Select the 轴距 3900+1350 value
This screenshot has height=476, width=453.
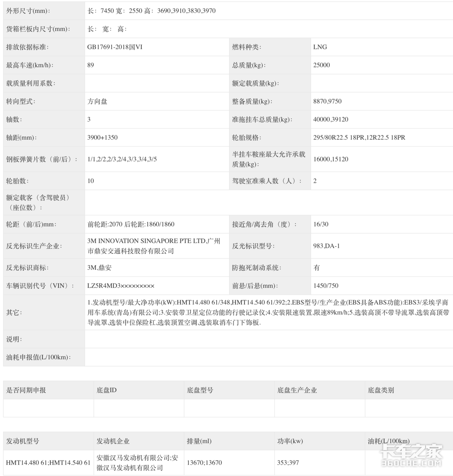coord(102,137)
